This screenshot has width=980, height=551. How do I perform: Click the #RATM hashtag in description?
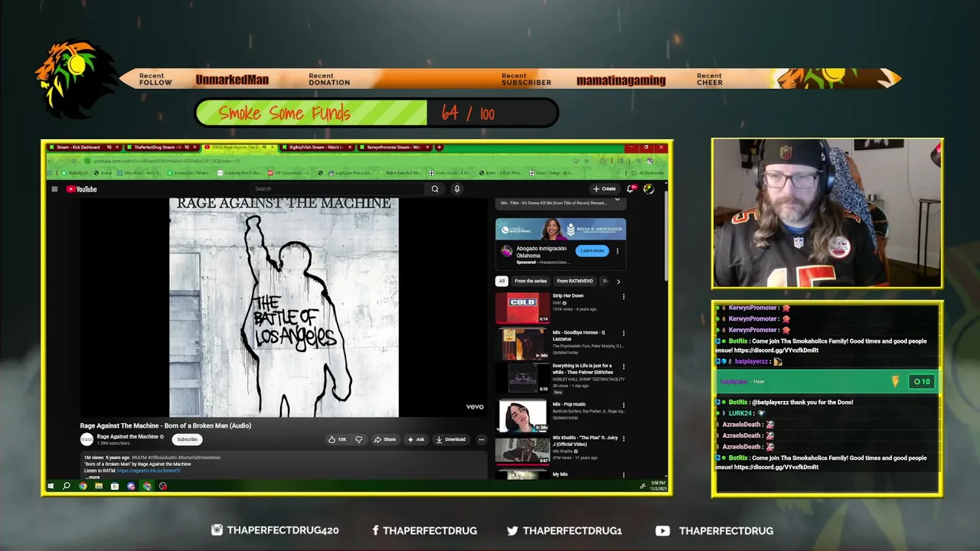139,458
